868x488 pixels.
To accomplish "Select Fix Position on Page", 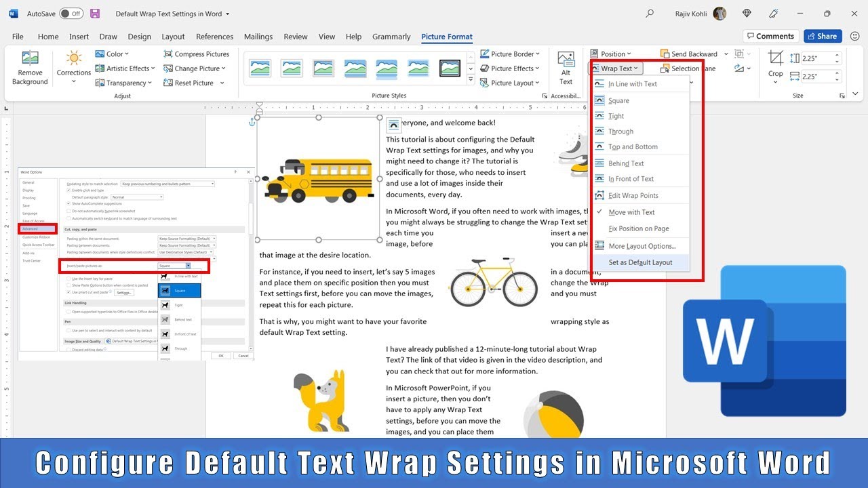I will pyautogui.click(x=641, y=228).
